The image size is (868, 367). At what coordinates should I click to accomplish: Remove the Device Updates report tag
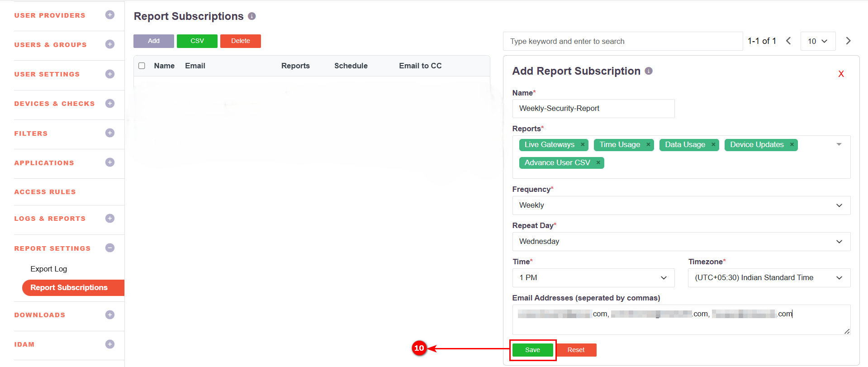coord(792,145)
